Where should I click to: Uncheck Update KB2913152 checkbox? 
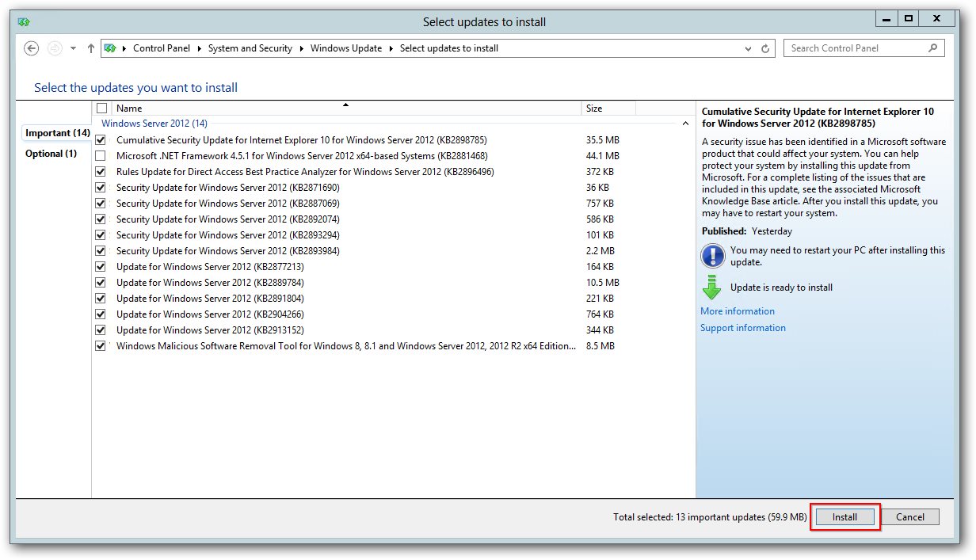(101, 330)
